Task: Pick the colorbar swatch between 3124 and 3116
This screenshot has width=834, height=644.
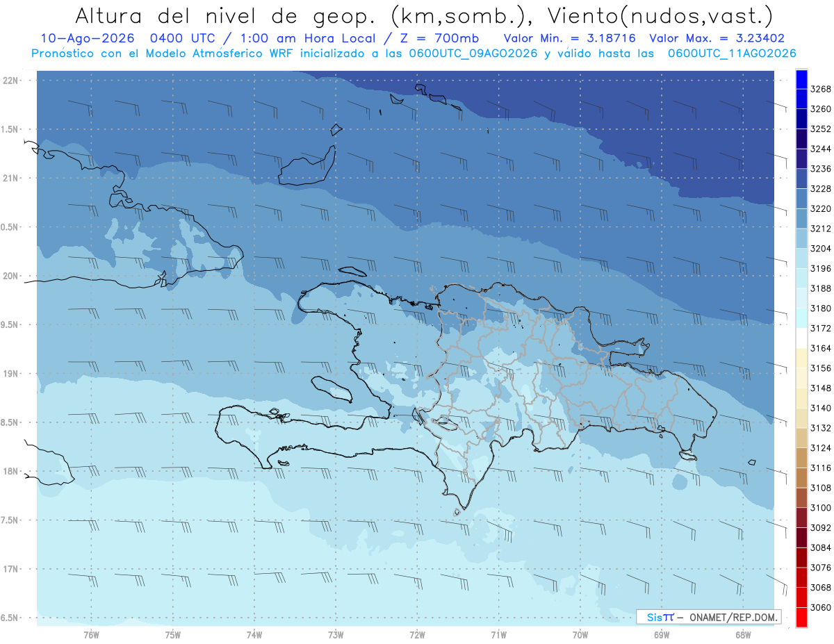Action: [801, 458]
